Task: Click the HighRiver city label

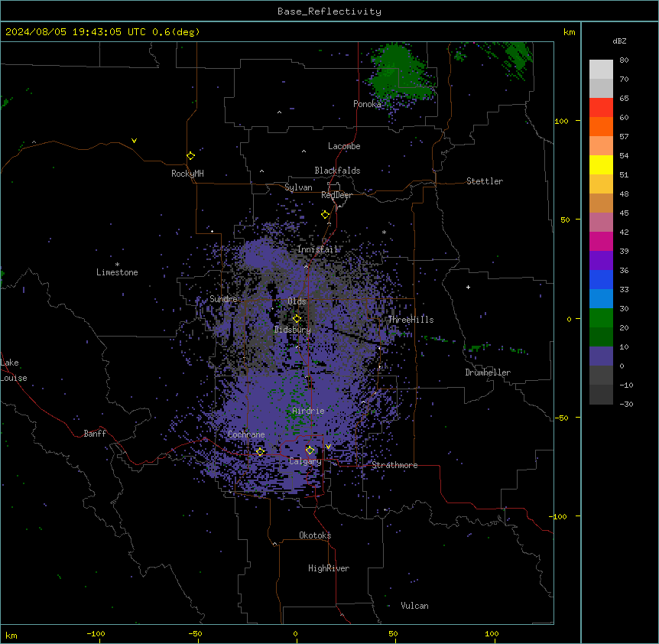Action: [329, 568]
